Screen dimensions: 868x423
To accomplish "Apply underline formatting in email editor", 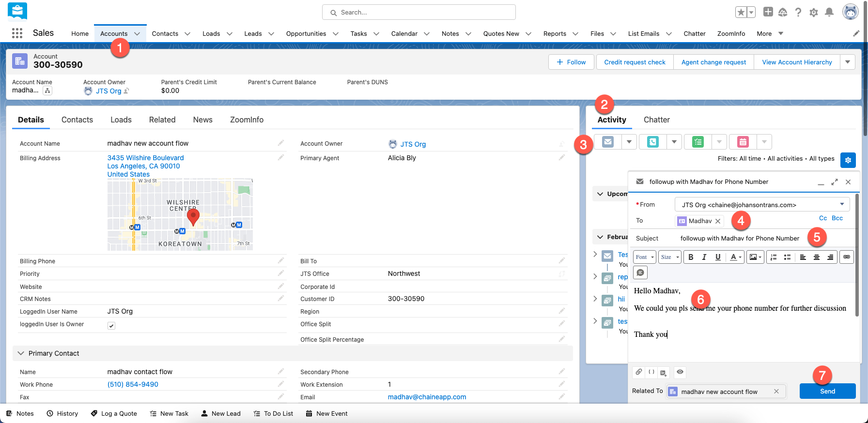I will point(718,257).
